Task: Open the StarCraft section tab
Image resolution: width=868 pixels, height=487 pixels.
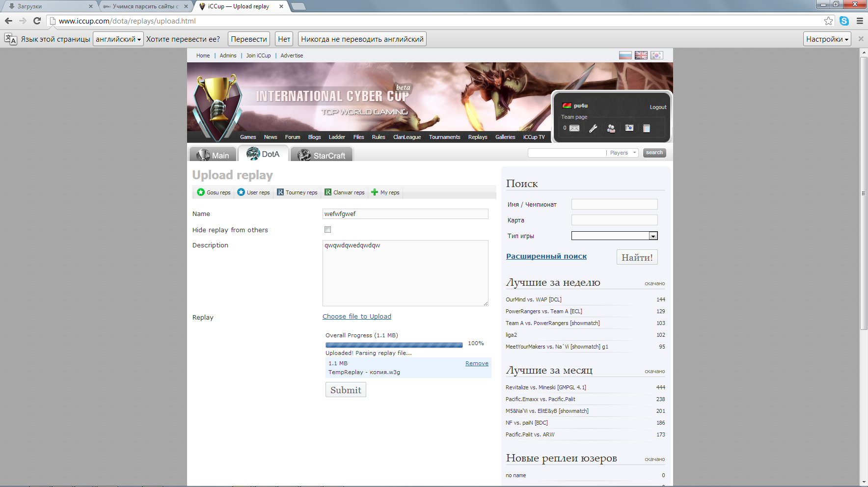Action: point(322,155)
